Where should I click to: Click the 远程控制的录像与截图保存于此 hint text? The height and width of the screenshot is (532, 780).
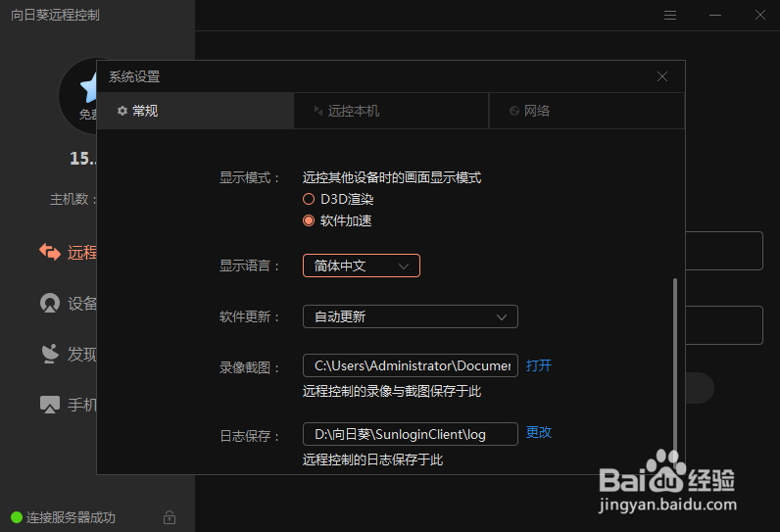[x=392, y=391]
